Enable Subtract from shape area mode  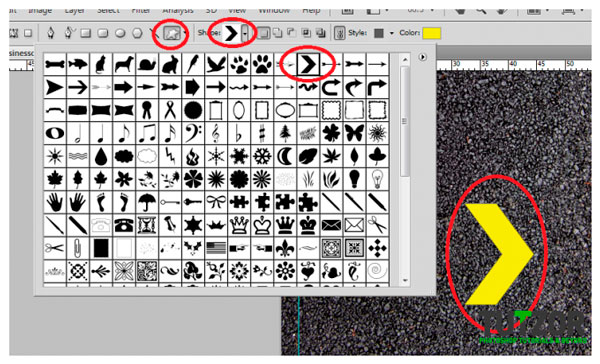(x=292, y=33)
